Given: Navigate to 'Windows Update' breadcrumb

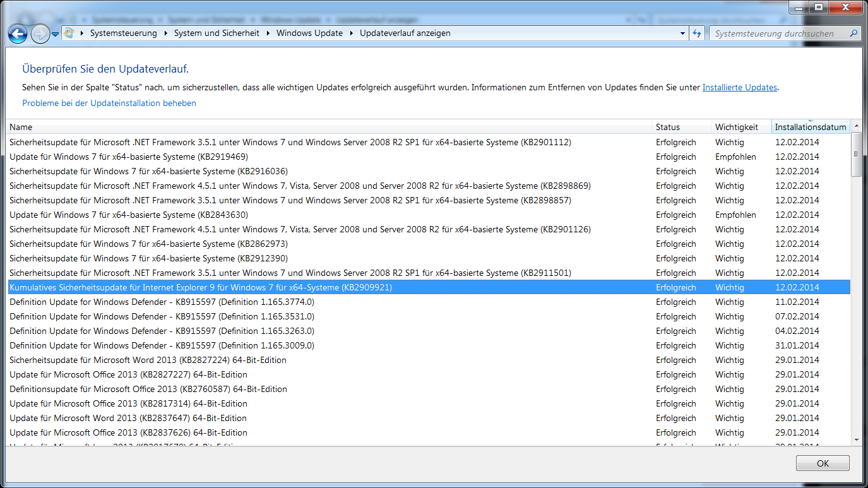Looking at the screenshot, I should (309, 33).
